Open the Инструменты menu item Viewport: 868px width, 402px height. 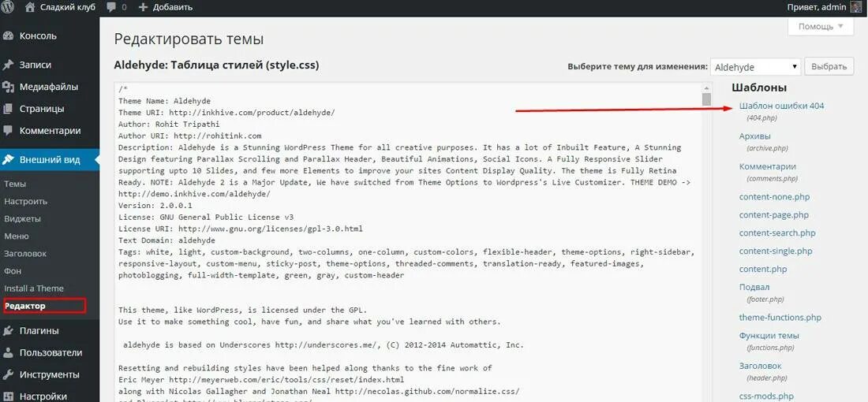tap(51, 374)
